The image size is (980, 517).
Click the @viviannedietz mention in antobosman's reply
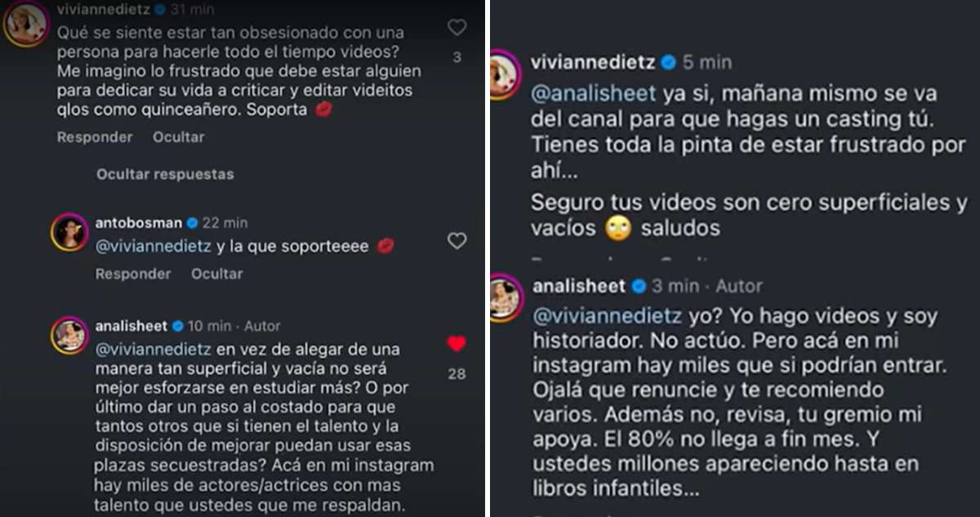[x=152, y=246]
